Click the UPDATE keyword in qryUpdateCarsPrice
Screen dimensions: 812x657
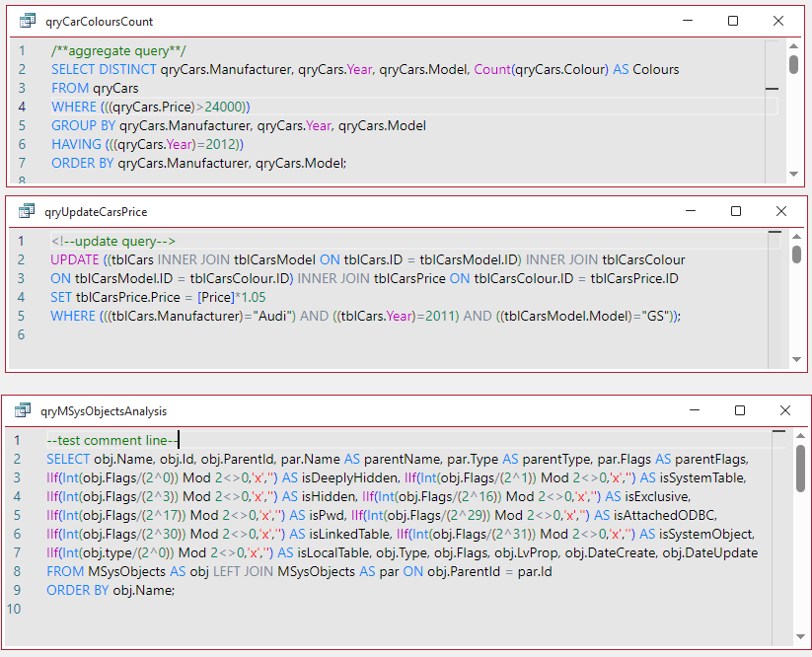[x=75, y=259]
